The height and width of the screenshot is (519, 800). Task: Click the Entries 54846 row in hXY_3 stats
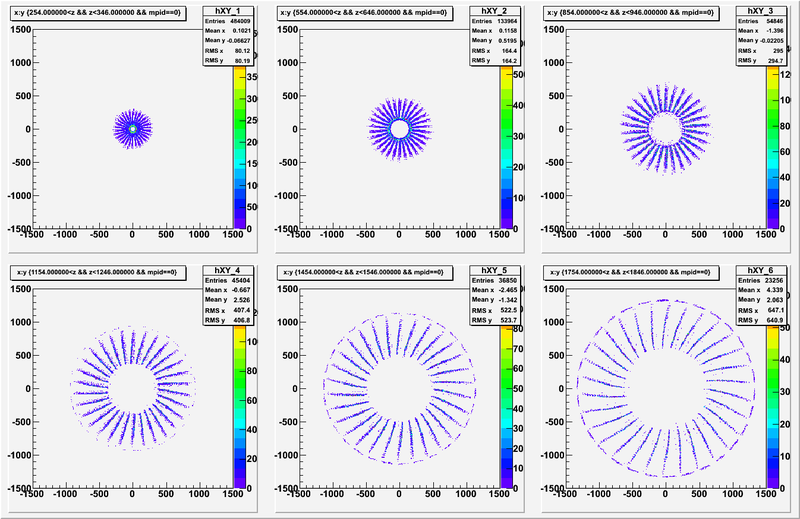tap(761, 21)
